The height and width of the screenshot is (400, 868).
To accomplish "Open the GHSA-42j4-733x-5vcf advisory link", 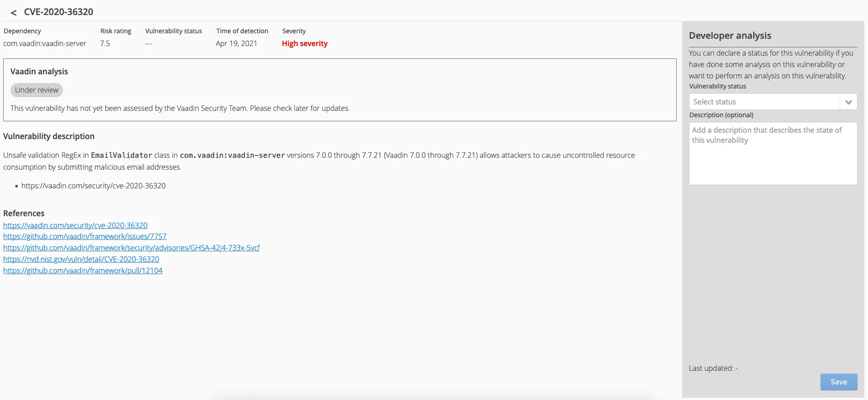I will click(x=131, y=248).
